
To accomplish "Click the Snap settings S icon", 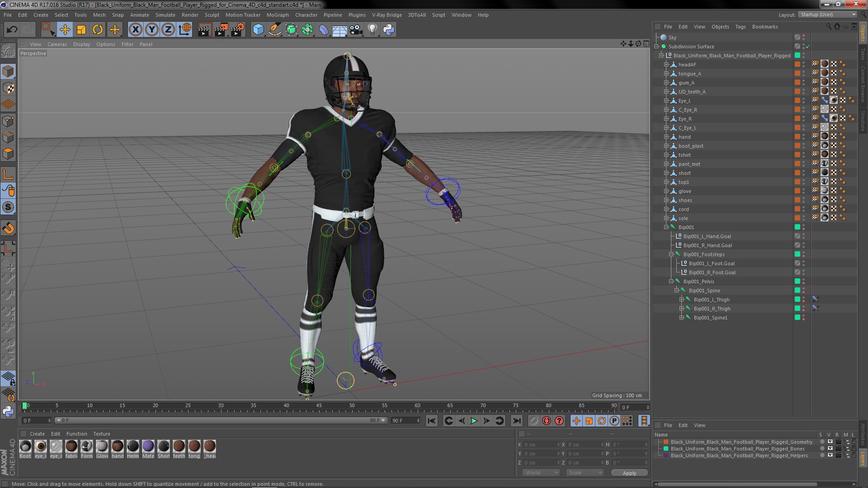I will coord(8,207).
